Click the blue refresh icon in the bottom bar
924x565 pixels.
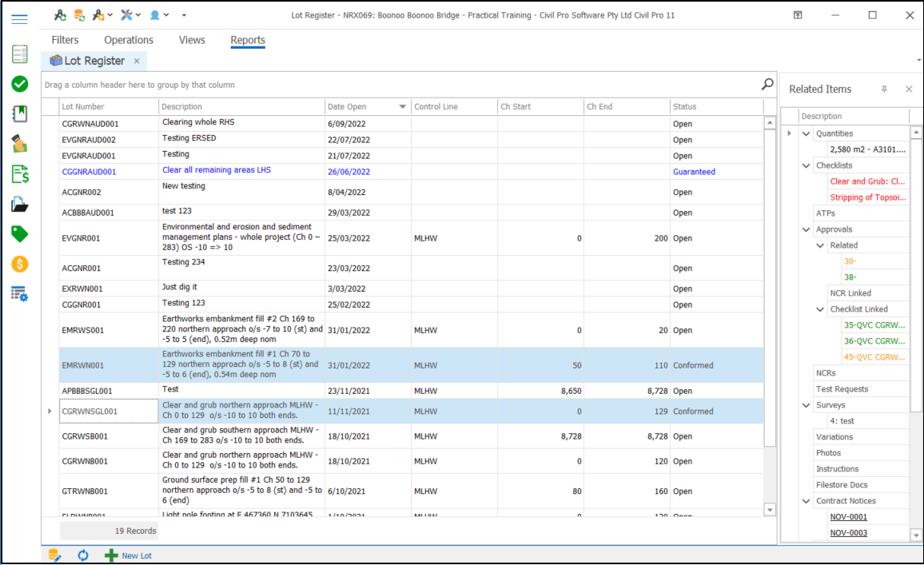click(x=83, y=555)
